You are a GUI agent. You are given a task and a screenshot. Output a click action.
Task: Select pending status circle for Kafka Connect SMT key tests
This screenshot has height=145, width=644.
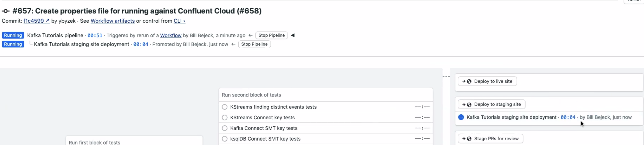point(225,128)
